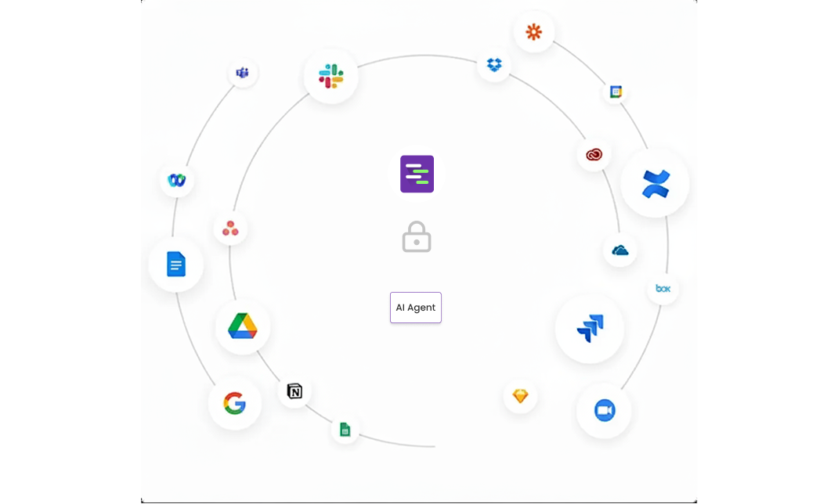This screenshot has height=504, width=838.
Task: Click the gray padlock icon
Action: tap(417, 236)
